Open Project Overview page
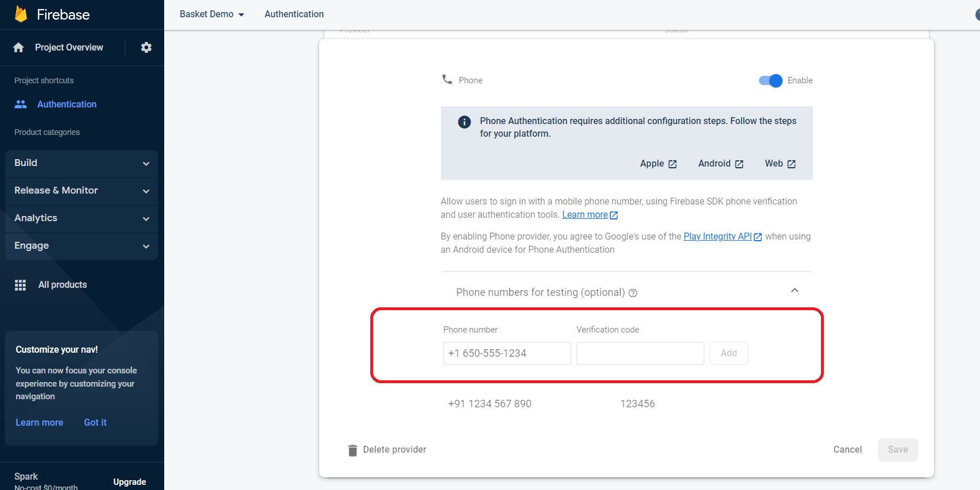 [69, 48]
